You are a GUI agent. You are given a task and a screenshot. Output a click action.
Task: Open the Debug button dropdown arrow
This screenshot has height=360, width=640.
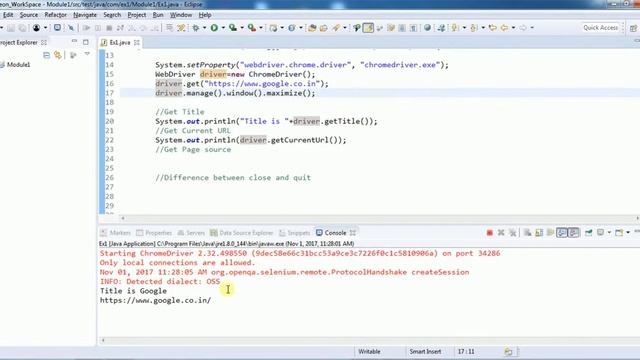point(204,28)
